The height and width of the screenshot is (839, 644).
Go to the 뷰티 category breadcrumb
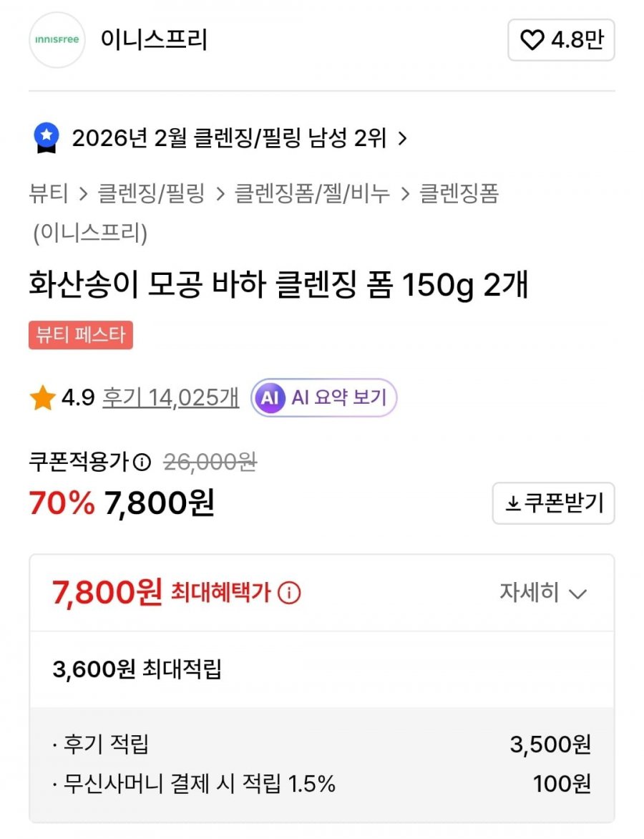(49, 193)
